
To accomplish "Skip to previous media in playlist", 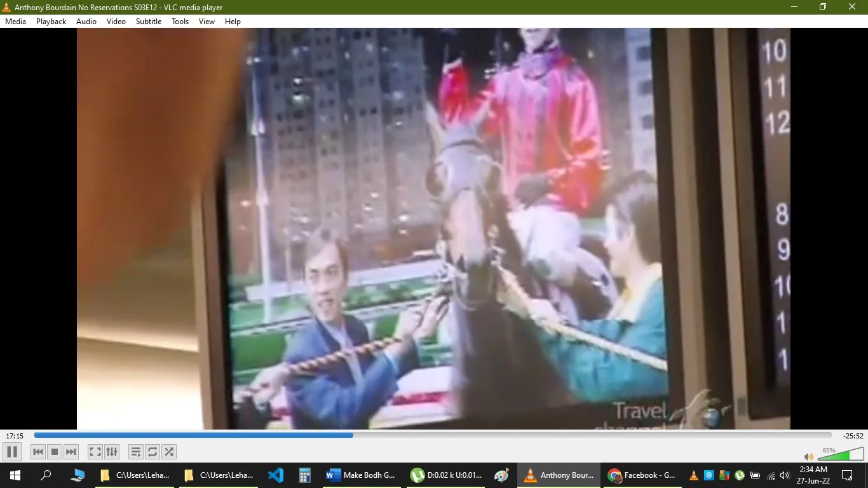I will (38, 452).
